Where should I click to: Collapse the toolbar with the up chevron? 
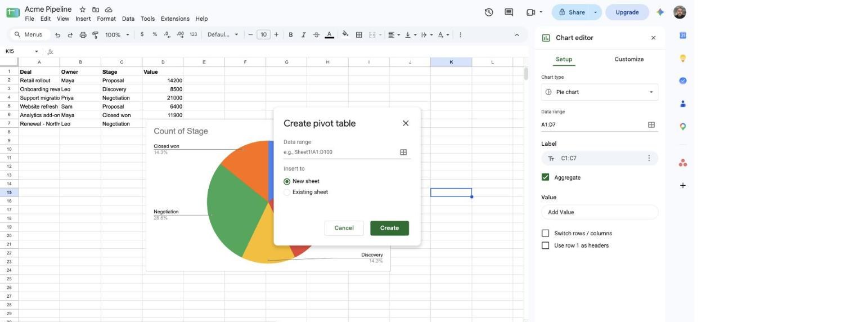(516, 35)
